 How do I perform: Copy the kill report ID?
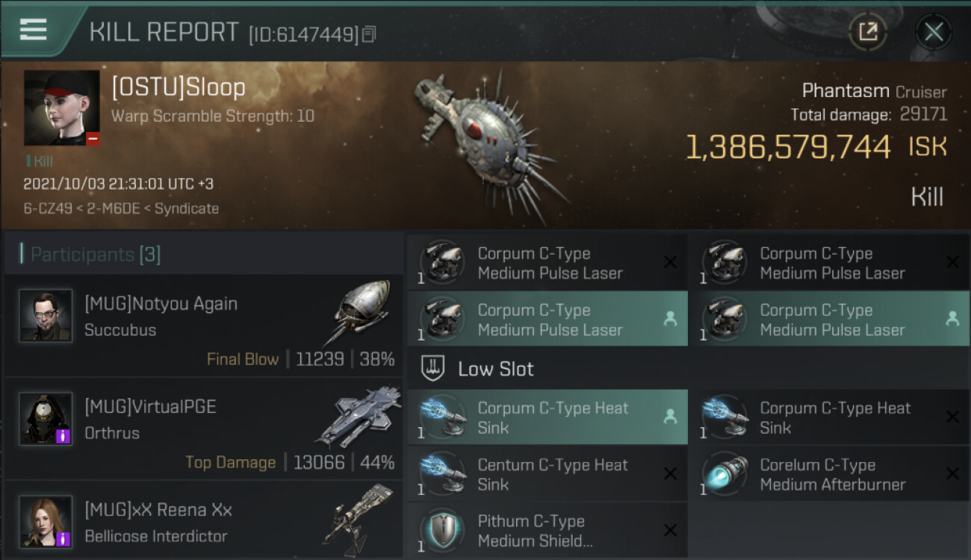pyautogui.click(x=369, y=34)
